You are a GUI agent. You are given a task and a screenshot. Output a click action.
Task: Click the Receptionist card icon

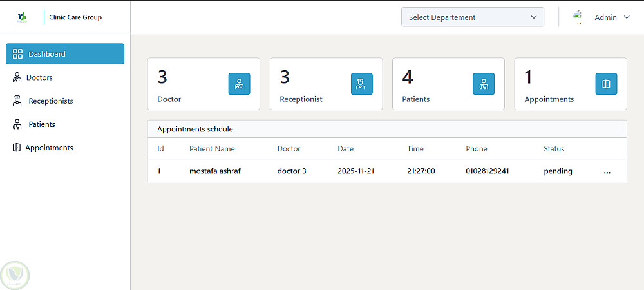pos(361,84)
